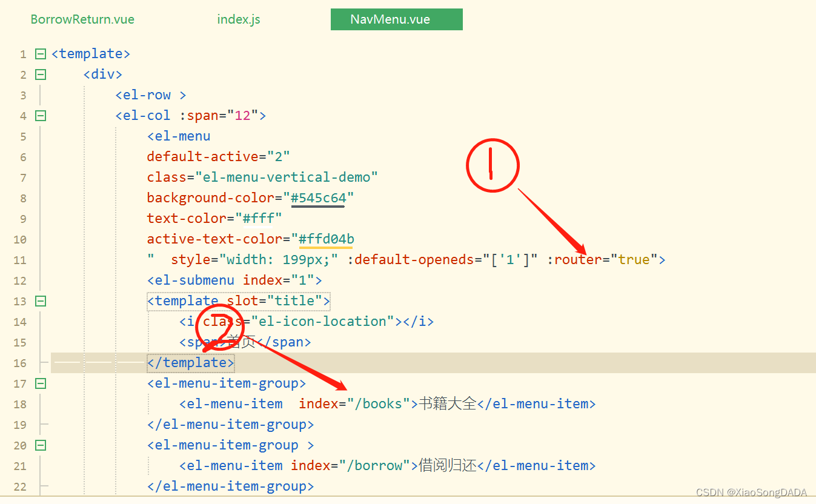
Task: Click the 书籍大全 menu item text
Action: [448, 404]
